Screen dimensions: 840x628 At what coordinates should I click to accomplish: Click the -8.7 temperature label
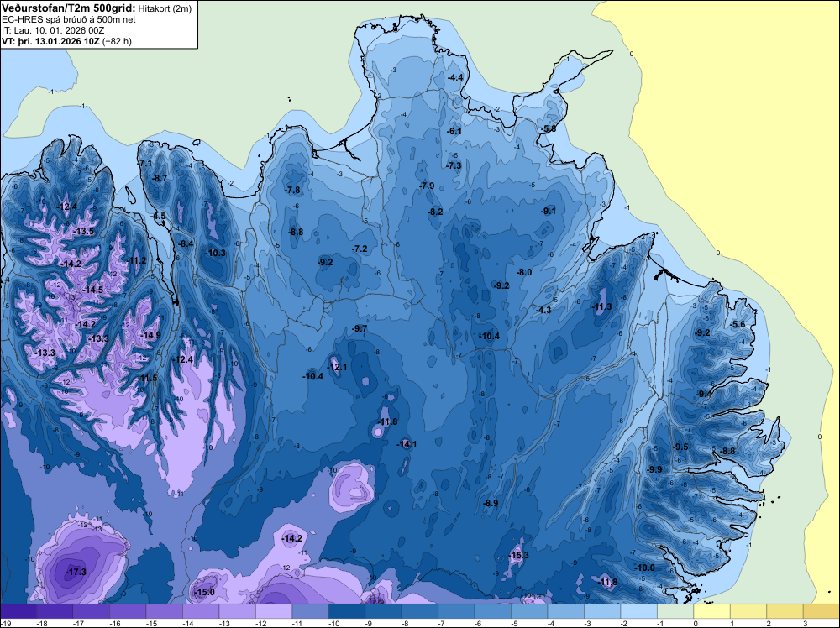pyautogui.click(x=160, y=178)
